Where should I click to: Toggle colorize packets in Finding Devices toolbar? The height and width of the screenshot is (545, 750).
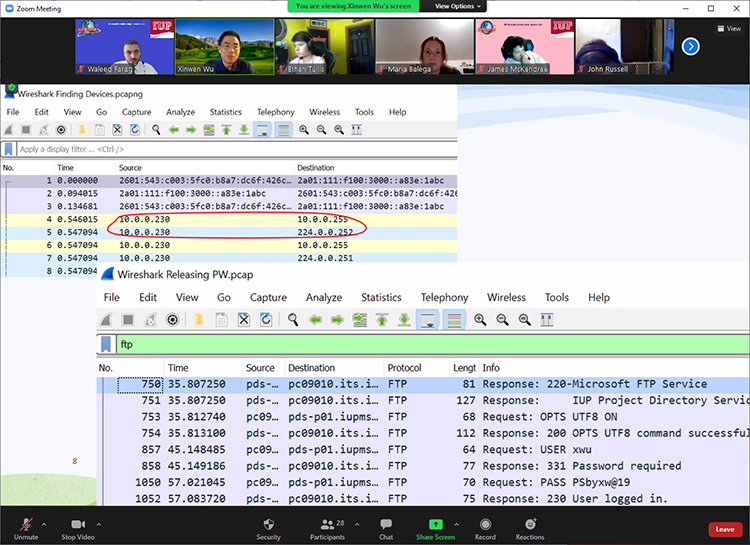coord(284,130)
